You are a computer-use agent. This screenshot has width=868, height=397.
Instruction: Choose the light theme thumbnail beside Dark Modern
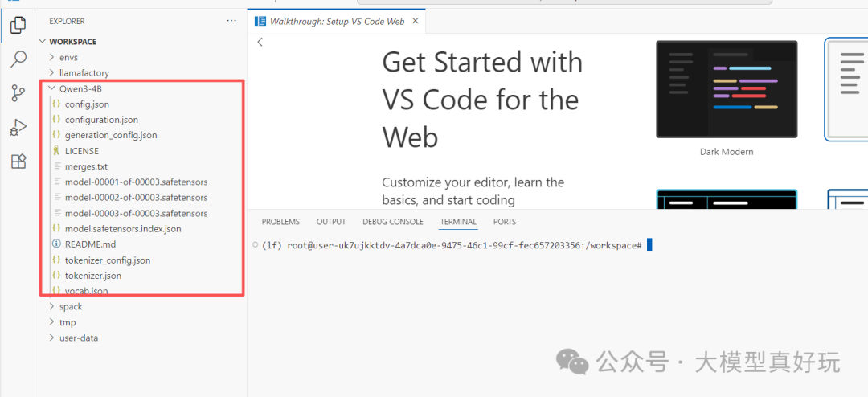coord(845,89)
